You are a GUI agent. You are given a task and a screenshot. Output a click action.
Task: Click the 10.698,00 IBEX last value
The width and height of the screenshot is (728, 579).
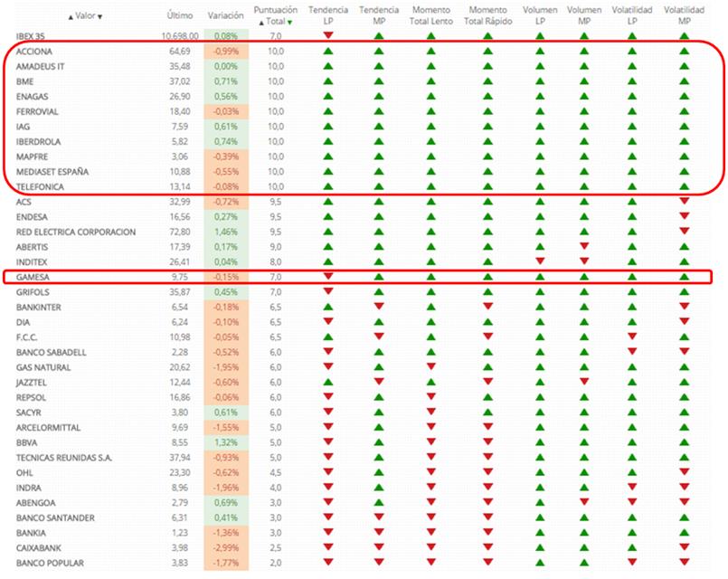[180, 36]
